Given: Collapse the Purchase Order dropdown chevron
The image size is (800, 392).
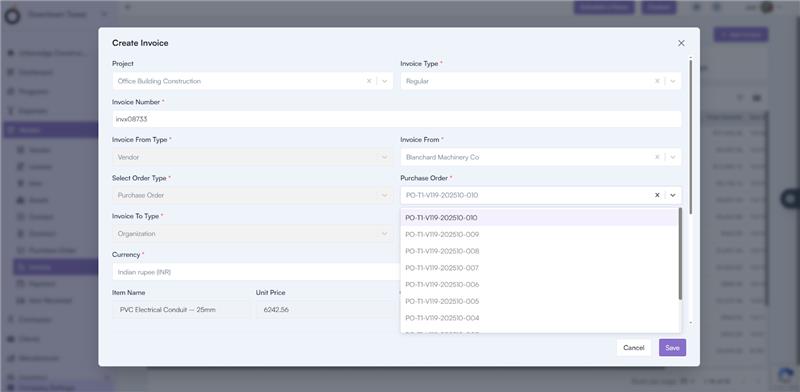Looking at the screenshot, I should [672, 195].
